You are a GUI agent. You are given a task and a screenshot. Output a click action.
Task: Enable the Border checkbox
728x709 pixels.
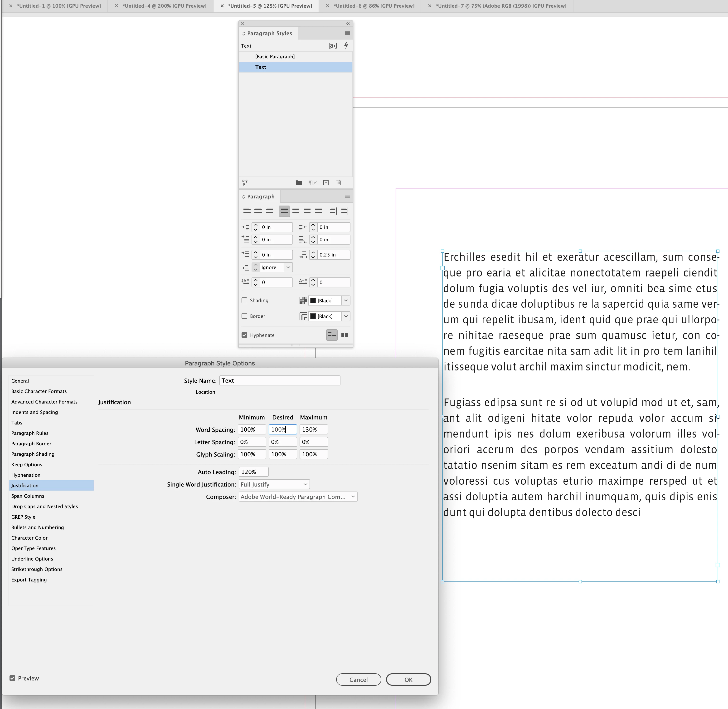click(x=244, y=316)
